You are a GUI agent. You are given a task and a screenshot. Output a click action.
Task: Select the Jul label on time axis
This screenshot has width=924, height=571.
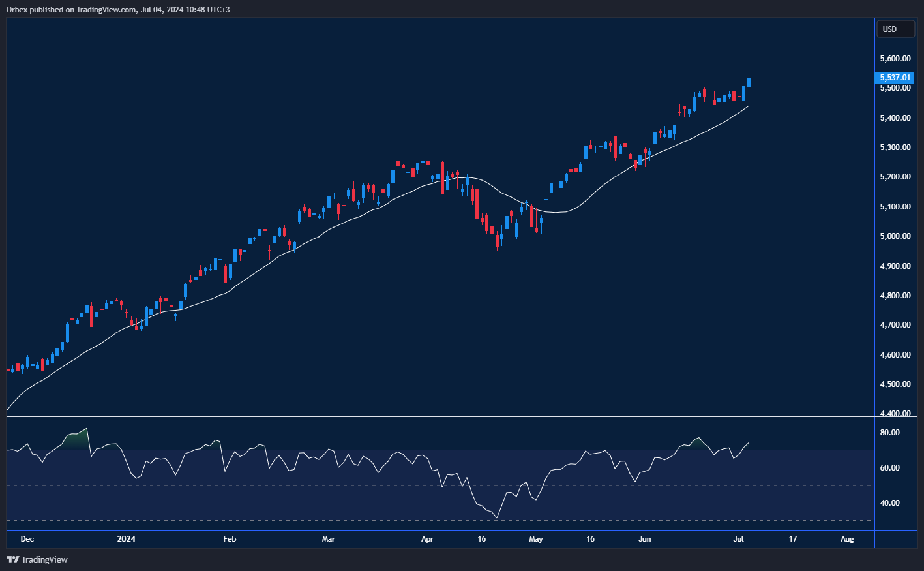[739, 539]
